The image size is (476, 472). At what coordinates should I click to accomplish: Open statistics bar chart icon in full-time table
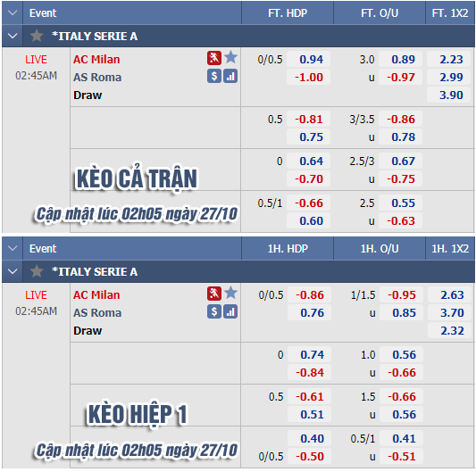click(230, 76)
